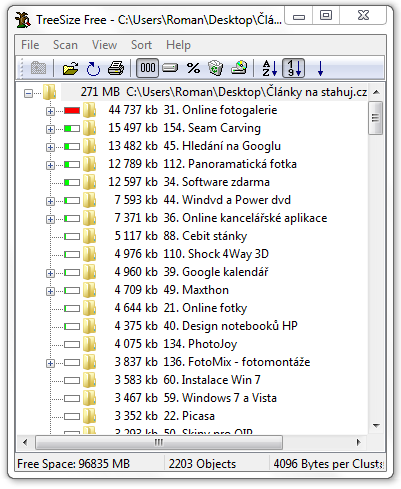
Task: Expand the 45. Hledání na Googlu folder
Action: (50, 147)
